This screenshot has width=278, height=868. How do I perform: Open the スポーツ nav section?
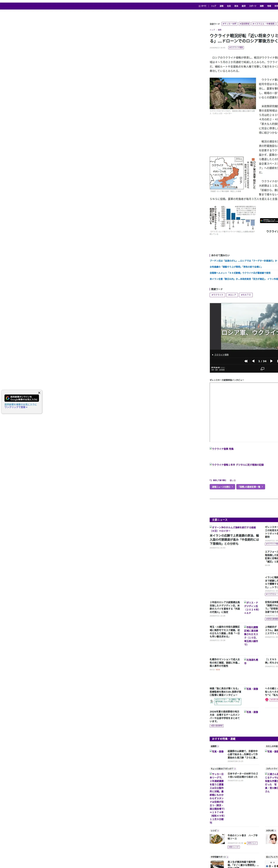[253, 6]
